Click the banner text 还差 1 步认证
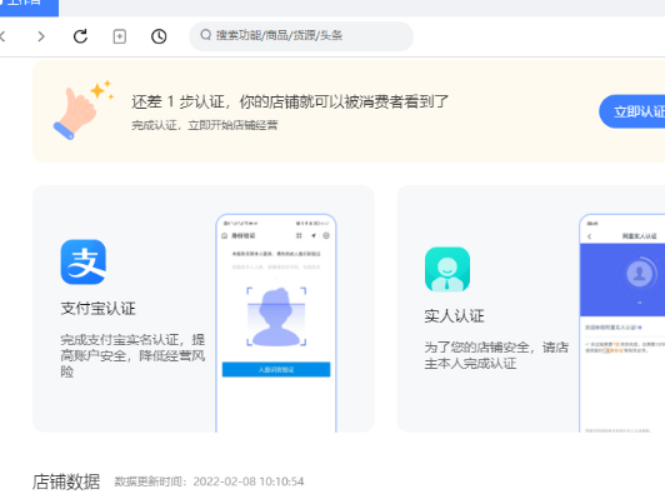This screenshot has width=665, height=499. tap(178, 102)
